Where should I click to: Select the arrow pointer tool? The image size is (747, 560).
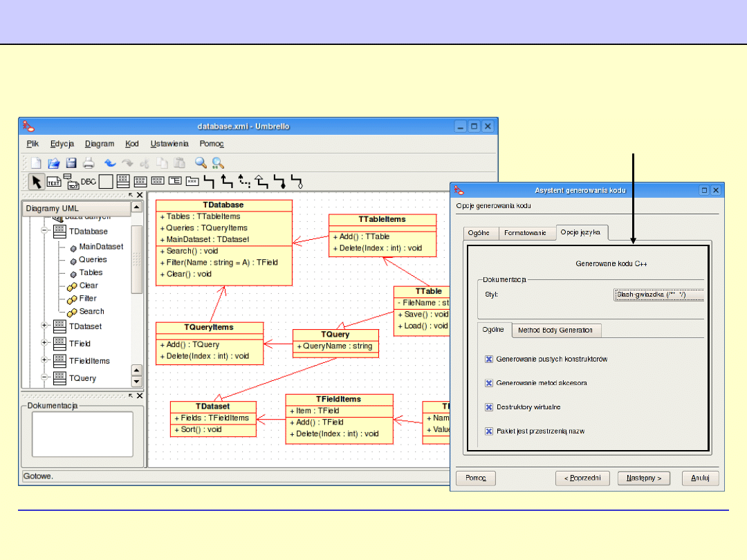37,182
